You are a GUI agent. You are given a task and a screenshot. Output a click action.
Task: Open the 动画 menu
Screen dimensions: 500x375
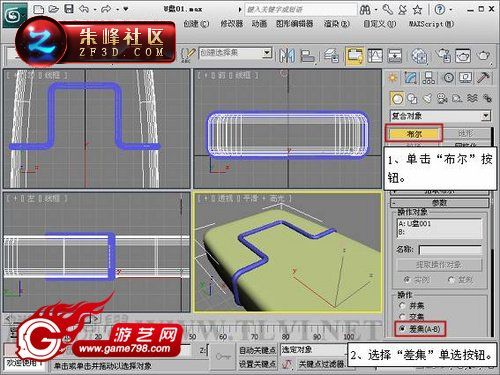(x=259, y=24)
